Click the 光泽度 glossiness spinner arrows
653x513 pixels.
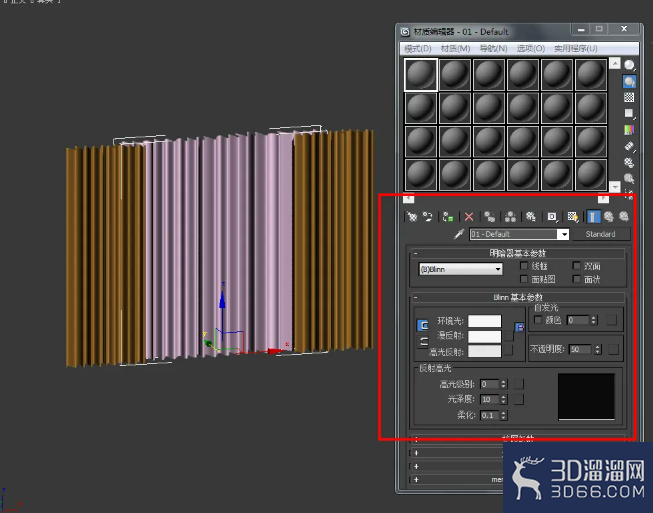point(503,399)
